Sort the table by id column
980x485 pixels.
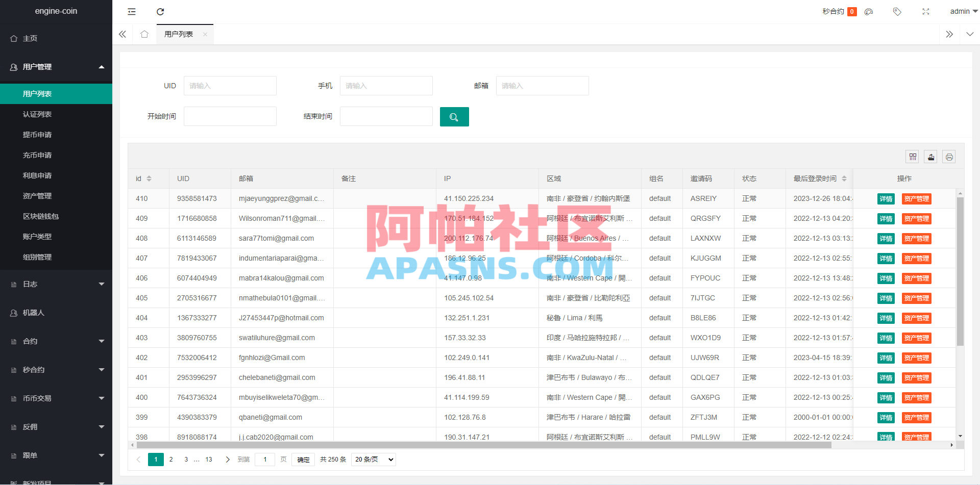coord(149,178)
